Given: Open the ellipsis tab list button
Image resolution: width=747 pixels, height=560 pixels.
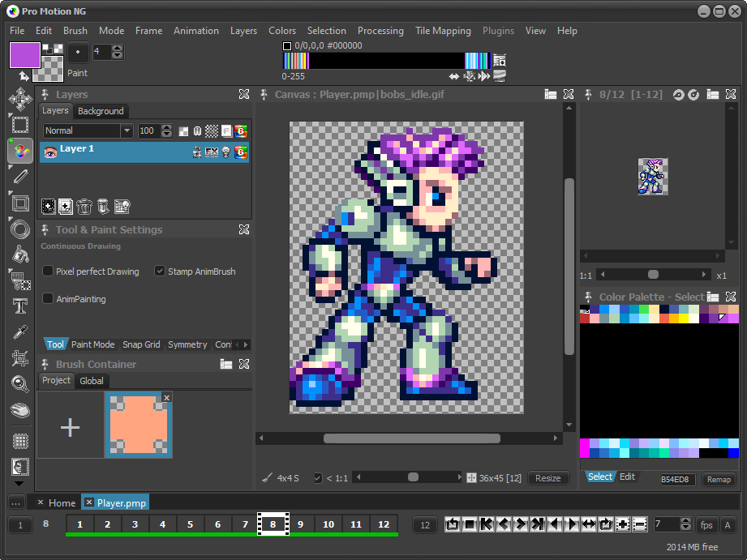Looking at the screenshot, I should click(15, 502).
